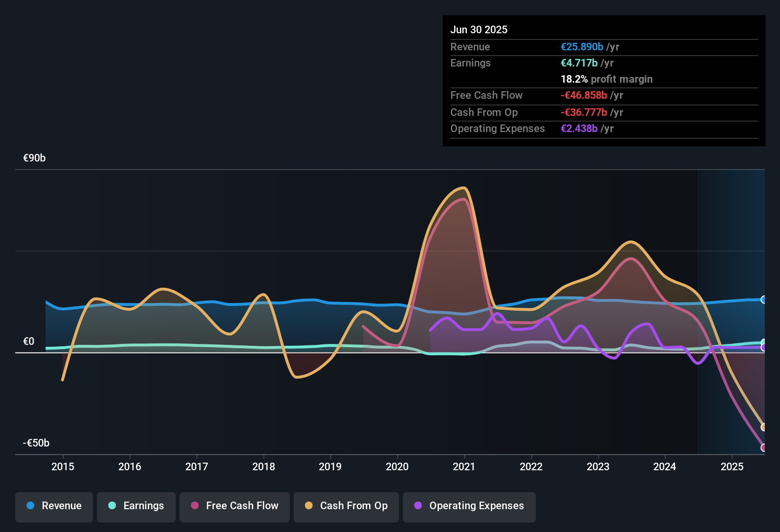
Task: Toggle the Earnings series off
Action: point(136,506)
